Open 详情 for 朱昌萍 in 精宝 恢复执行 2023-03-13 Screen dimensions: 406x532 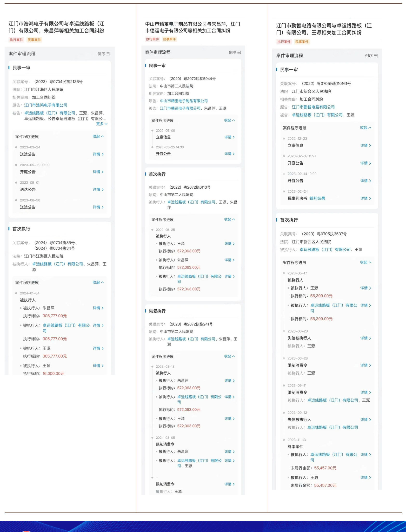coord(229,380)
